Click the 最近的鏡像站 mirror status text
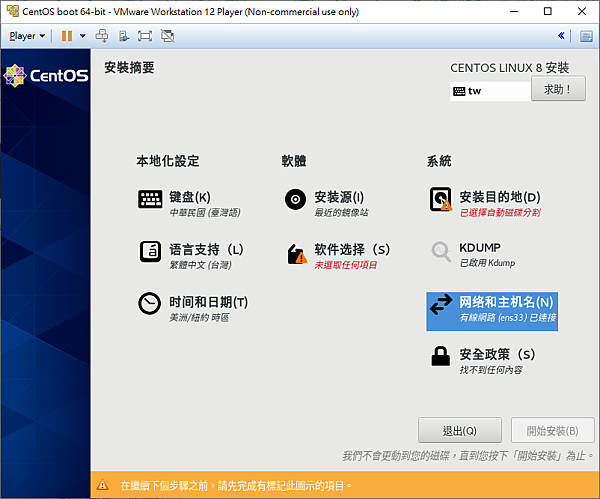 341,212
